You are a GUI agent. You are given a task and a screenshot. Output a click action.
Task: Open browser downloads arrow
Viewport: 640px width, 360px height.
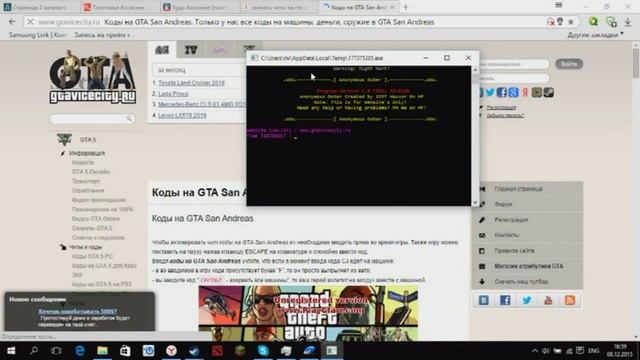(x=628, y=22)
